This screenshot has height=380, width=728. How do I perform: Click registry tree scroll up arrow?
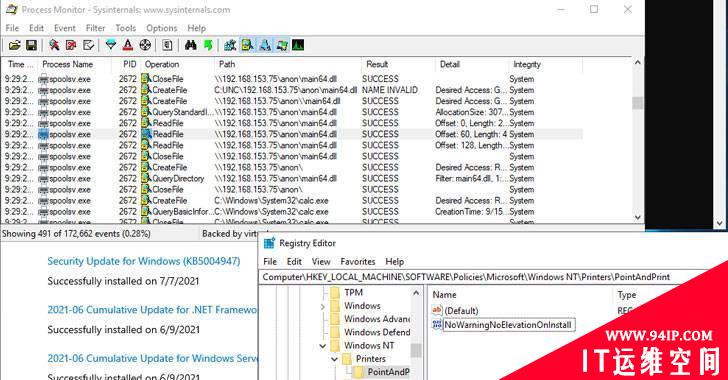point(416,293)
